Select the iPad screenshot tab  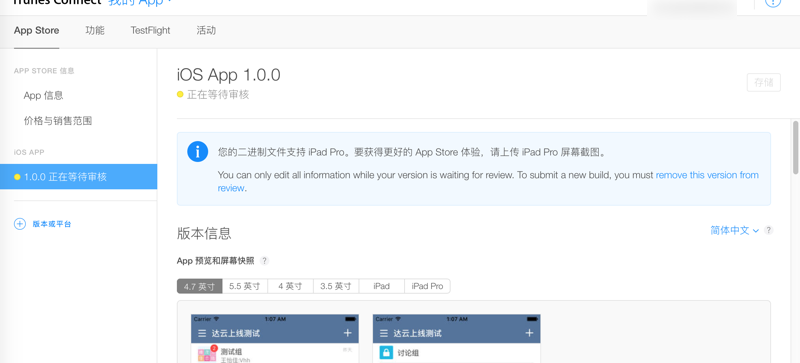[x=382, y=286]
